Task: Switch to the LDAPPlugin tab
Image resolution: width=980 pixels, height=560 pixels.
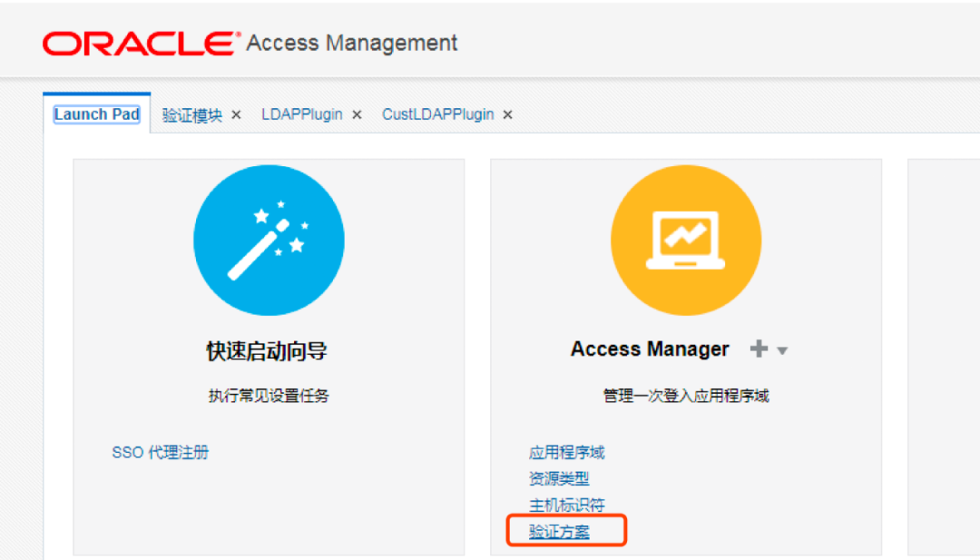Action: pyautogui.click(x=302, y=114)
